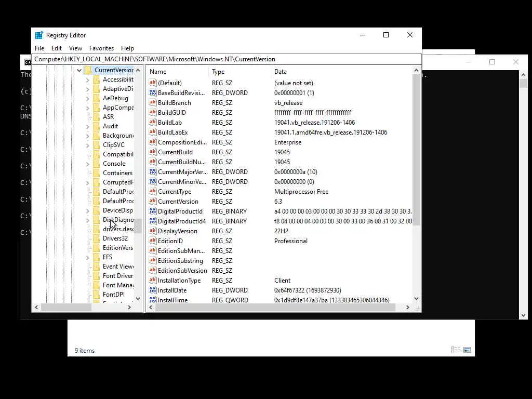Select the BuildLab string icon
The width and height of the screenshot is (532, 399).
coord(153,122)
